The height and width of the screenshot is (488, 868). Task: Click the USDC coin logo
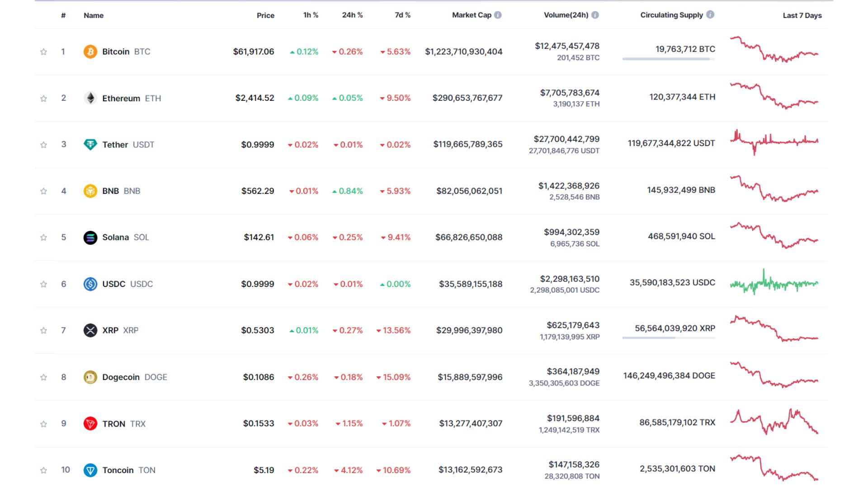pos(90,284)
